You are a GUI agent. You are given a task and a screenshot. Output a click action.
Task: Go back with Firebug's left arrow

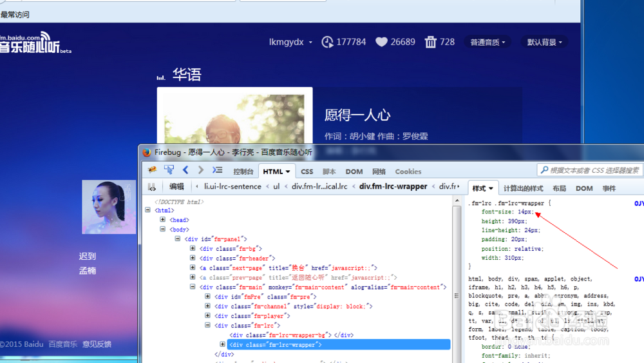point(185,170)
